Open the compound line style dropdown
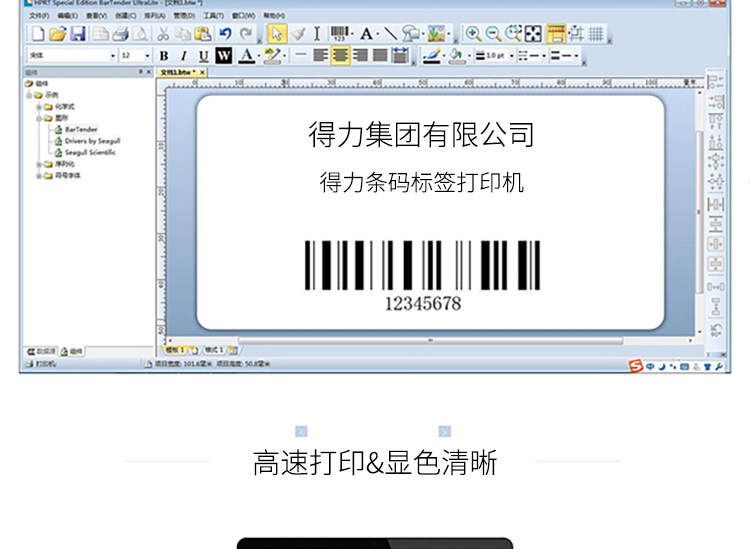The height and width of the screenshot is (549, 750). tap(577, 56)
